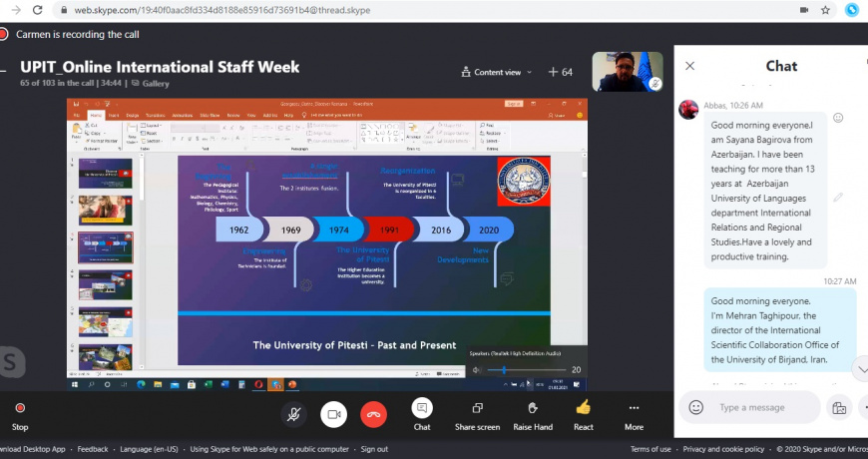This screenshot has width=868, height=459.
Task: Reload the browser page
Action: pos(38,10)
